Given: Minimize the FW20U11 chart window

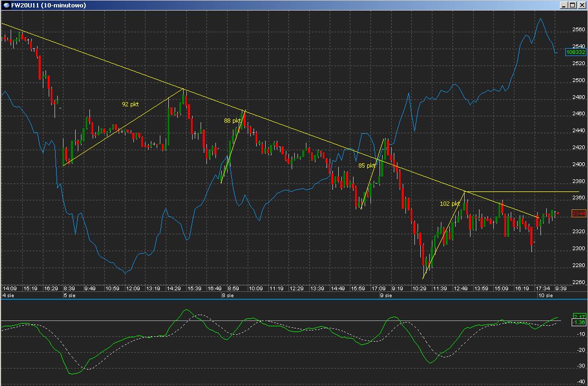Looking at the screenshot, I should tap(564, 5).
